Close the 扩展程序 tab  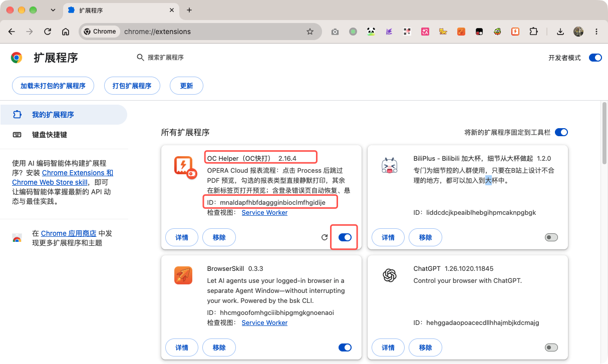coord(172,10)
